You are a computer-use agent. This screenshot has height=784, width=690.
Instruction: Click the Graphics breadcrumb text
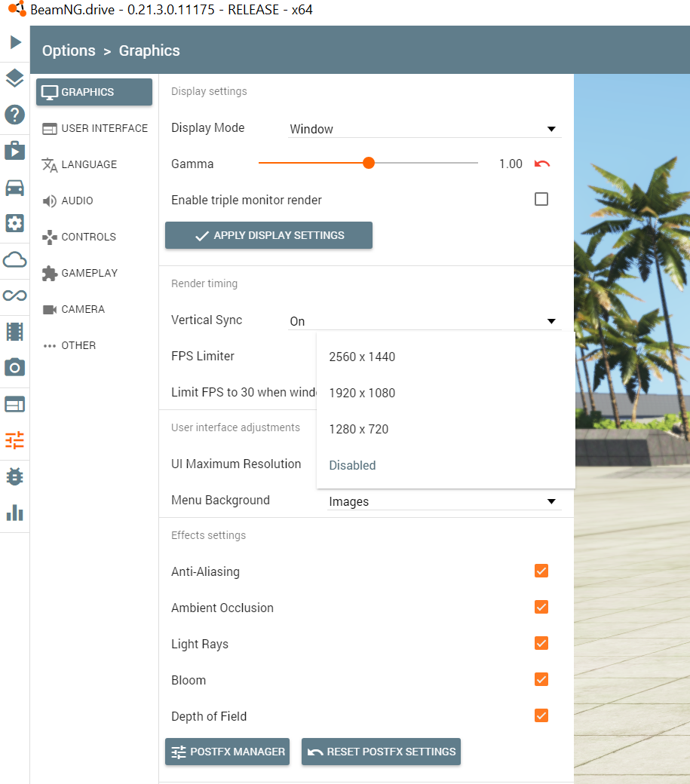tap(149, 51)
